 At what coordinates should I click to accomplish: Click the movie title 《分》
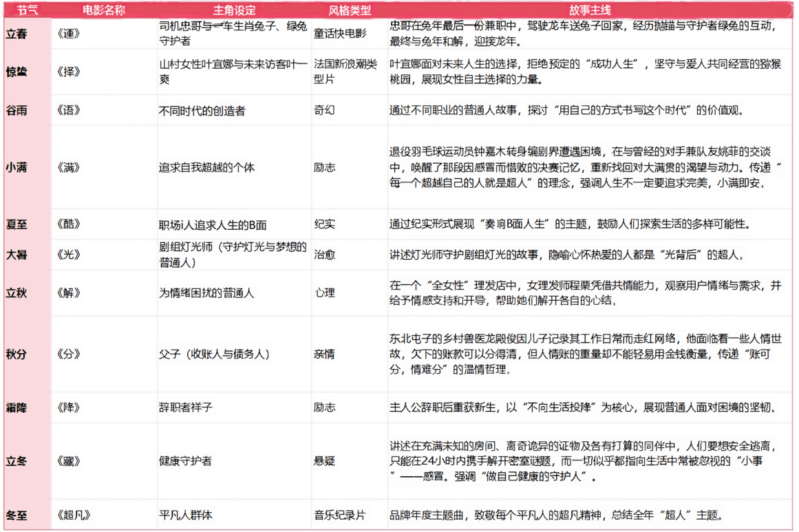68,354
